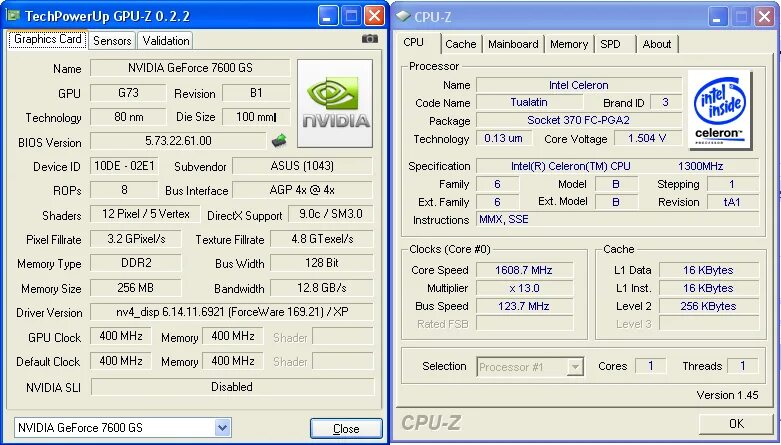The width and height of the screenshot is (781, 445).
Task: Click the Close button in GPU-Z
Action: [x=346, y=429]
